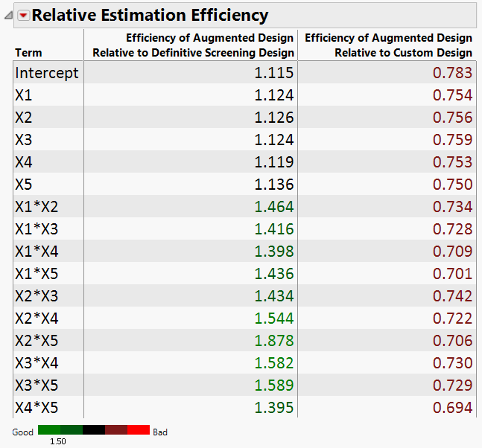Click the 0.783 Intercept custom design value

(x=453, y=73)
